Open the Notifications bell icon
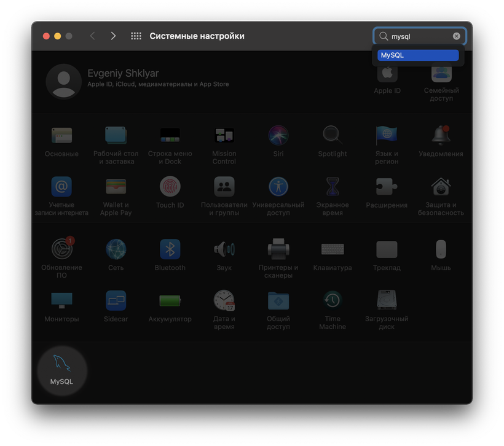The width and height of the screenshot is (504, 446). (441, 135)
